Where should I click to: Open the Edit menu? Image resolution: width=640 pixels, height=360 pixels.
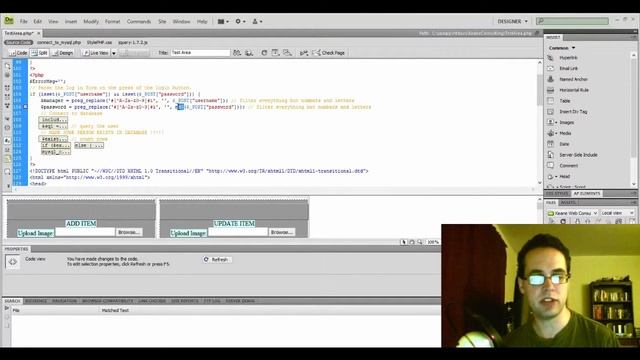[38, 22]
